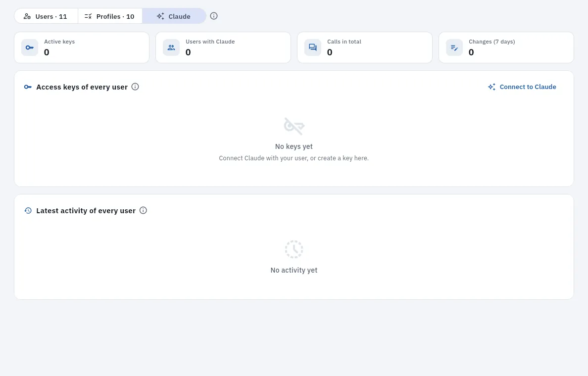Click the key icon beside Access keys heading

point(28,87)
